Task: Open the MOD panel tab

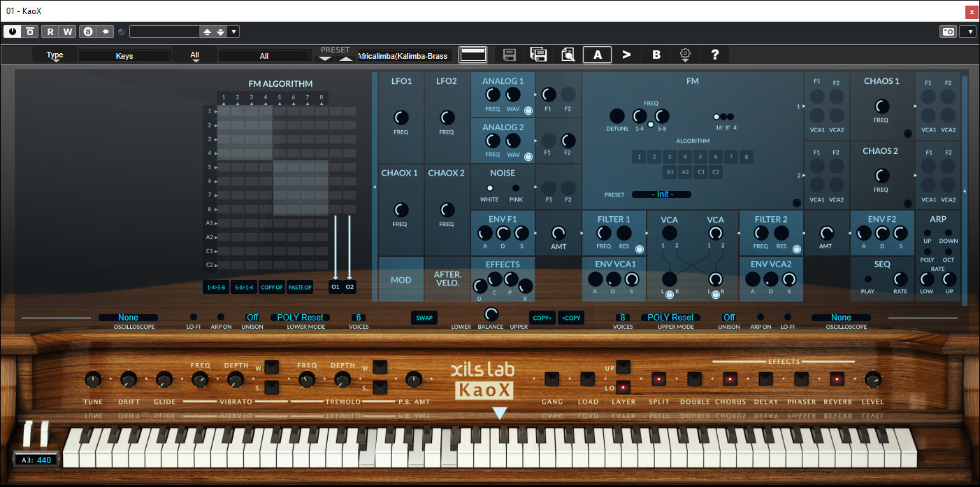Action: pos(401,280)
